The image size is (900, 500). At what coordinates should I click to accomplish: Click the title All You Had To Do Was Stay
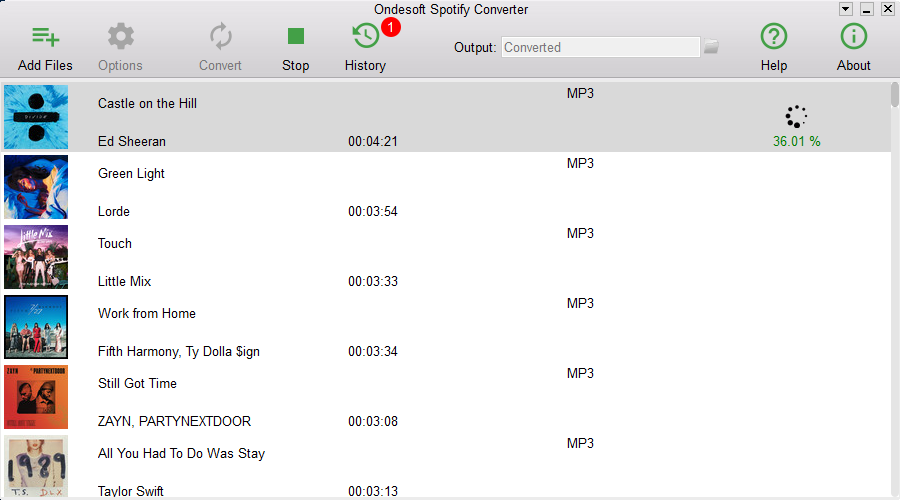[181, 454]
